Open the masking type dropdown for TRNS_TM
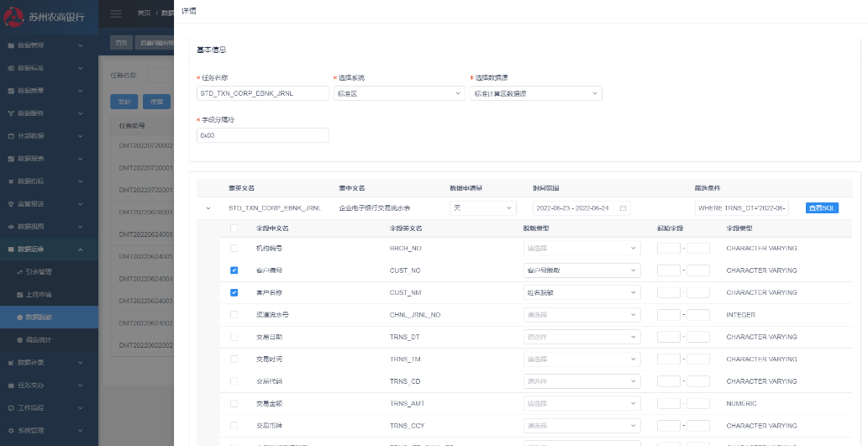The height and width of the screenshot is (446, 868). pos(581,359)
